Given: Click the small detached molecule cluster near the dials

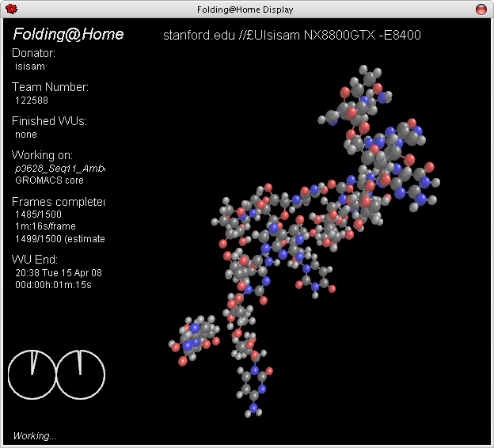Looking at the screenshot, I should (x=195, y=340).
